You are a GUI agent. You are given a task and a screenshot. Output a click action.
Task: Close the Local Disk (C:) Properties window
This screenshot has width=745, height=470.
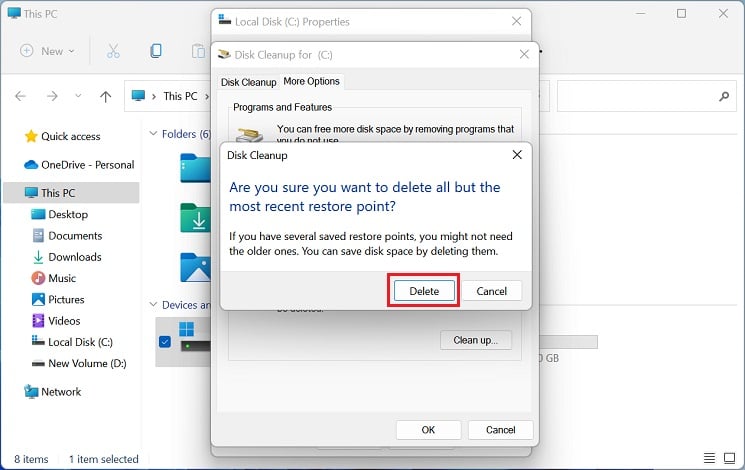click(x=516, y=21)
